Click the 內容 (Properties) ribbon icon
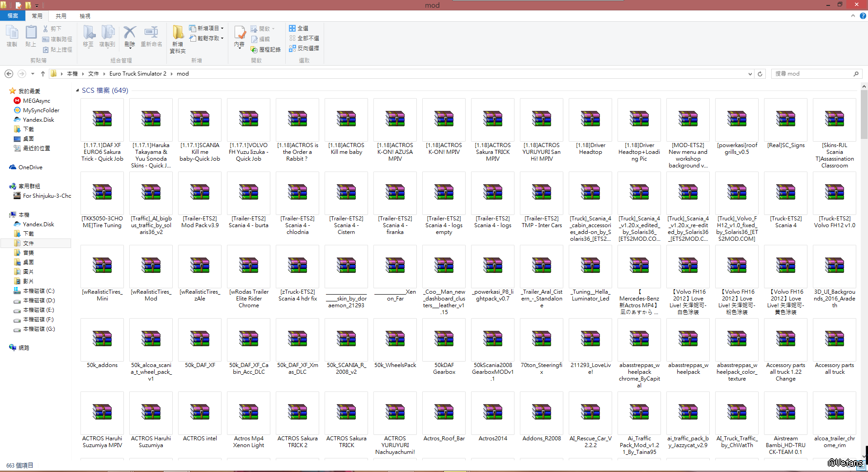Viewport: 868px width, 472px height. click(240, 36)
